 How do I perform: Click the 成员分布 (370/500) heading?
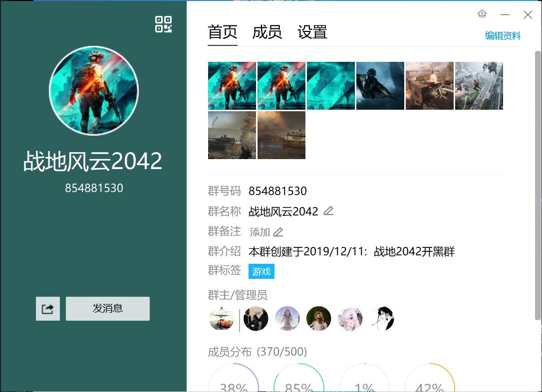[x=258, y=352]
